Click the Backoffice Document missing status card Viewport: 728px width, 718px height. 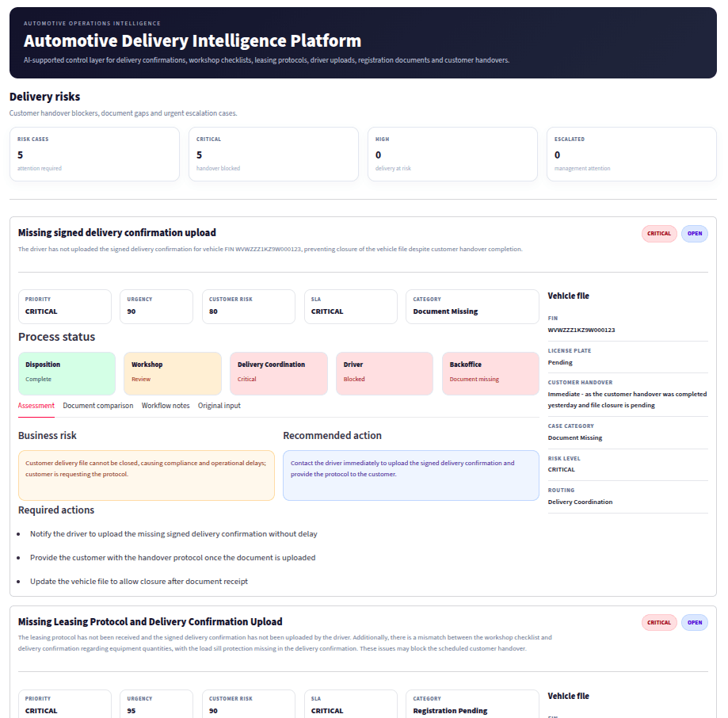tap(491, 373)
